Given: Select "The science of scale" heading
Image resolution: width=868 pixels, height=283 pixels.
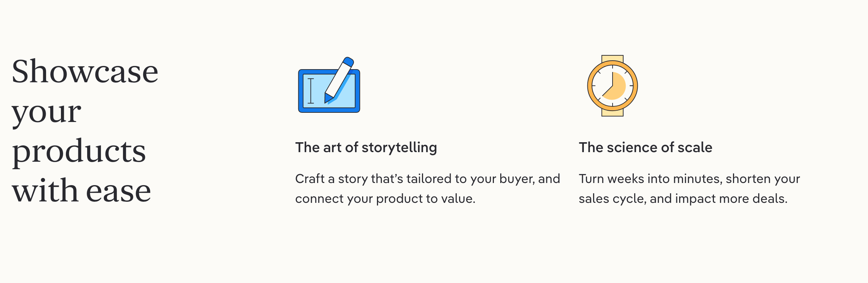Looking at the screenshot, I should tap(645, 148).
